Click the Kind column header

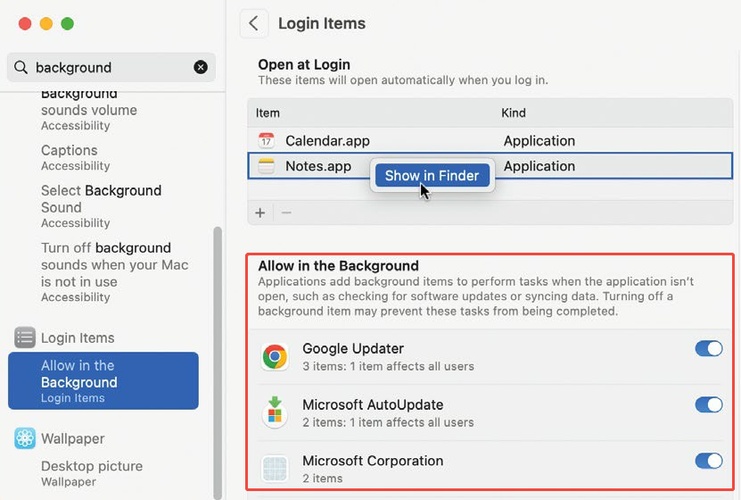[513, 113]
